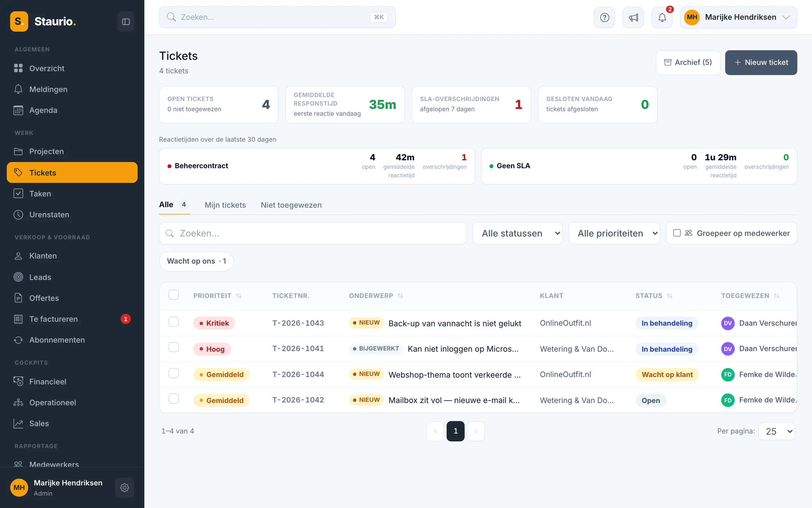The height and width of the screenshot is (508, 812).
Task: Open Klanten in the sidebar menu
Action: (x=72, y=256)
